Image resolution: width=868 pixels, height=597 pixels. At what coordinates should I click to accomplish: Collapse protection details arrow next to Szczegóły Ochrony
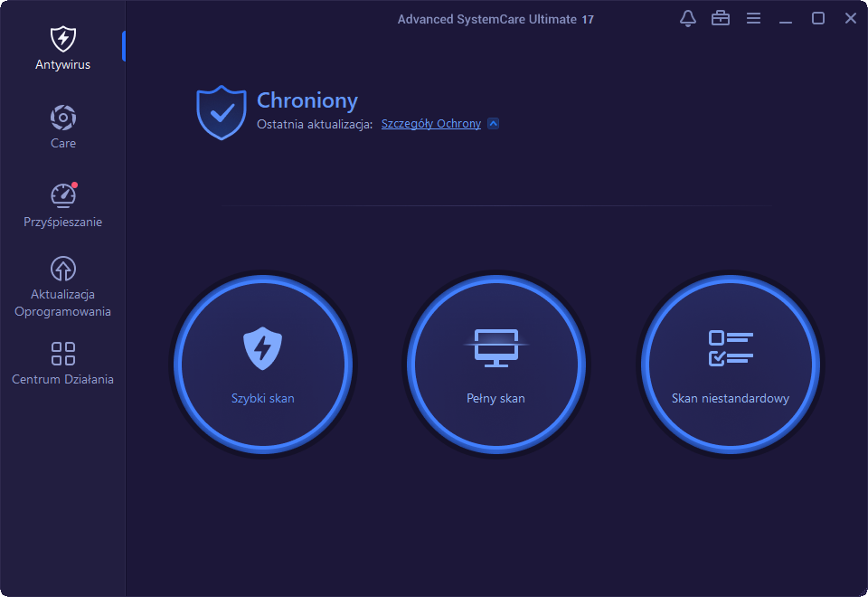tap(494, 124)
